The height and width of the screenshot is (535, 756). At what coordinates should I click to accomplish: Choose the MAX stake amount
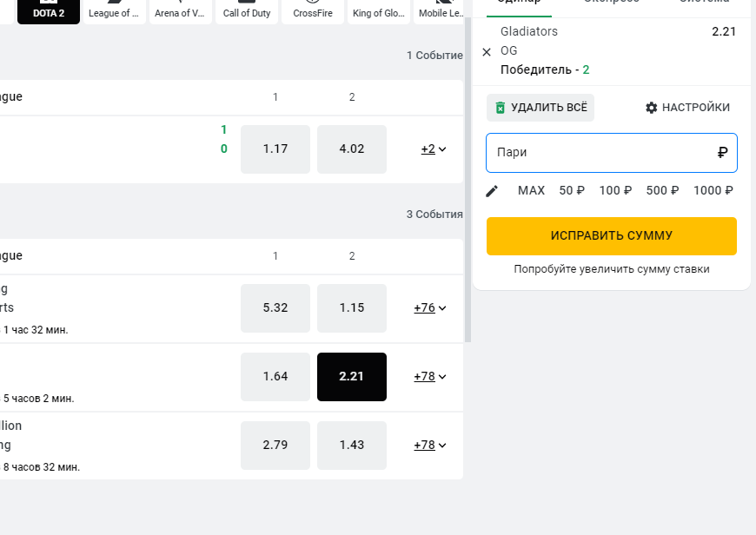tap(531, 190)
